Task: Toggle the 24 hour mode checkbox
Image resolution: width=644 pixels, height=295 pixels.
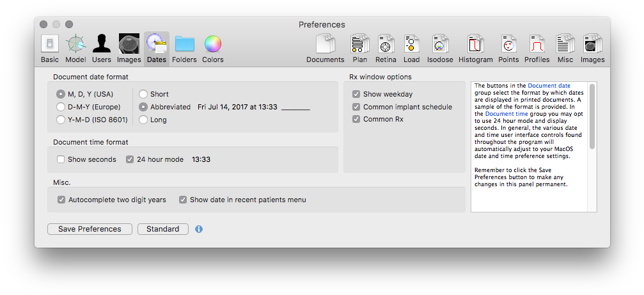Action: pyautogui.click(x=155, y=159)
